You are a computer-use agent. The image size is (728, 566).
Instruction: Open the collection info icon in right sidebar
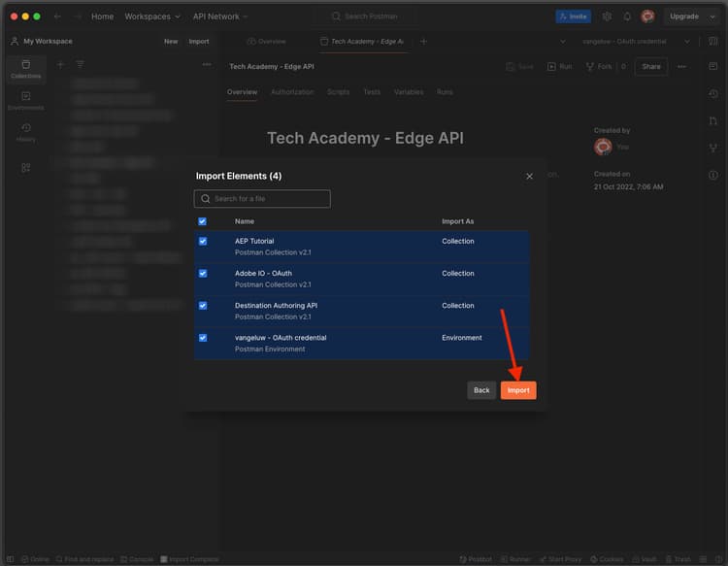pos(713,175)
